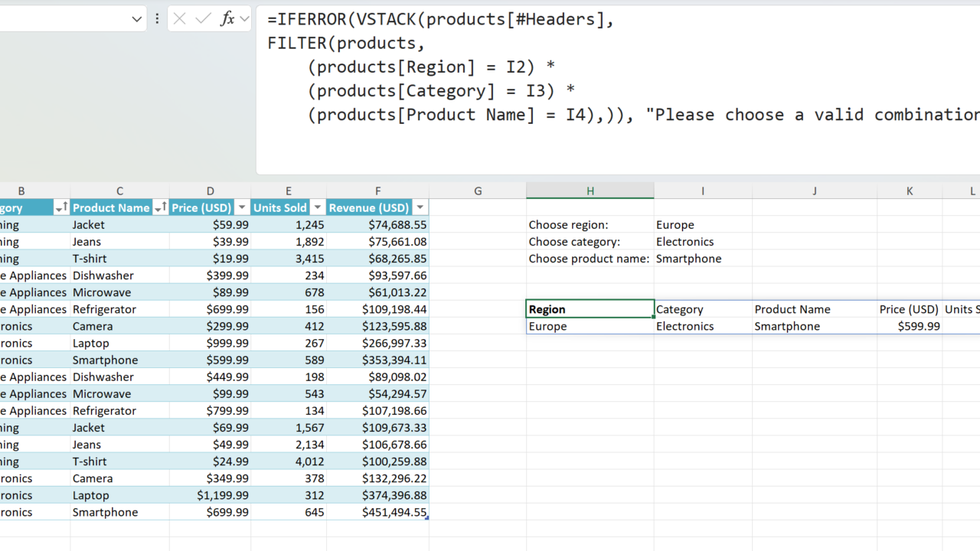The height and width of the screenshot is (551, 980).
Task: Open the Price (USD) filter dropdown
Action: tap(241, 208)
